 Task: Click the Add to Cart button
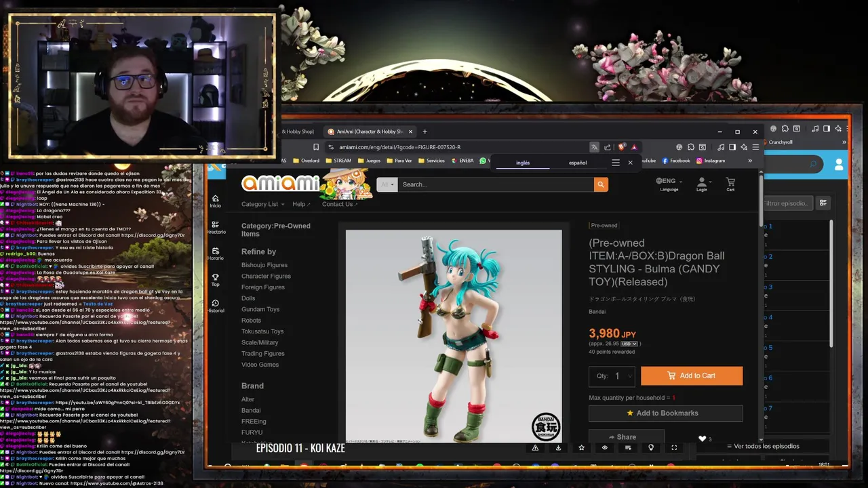(692, 375)
